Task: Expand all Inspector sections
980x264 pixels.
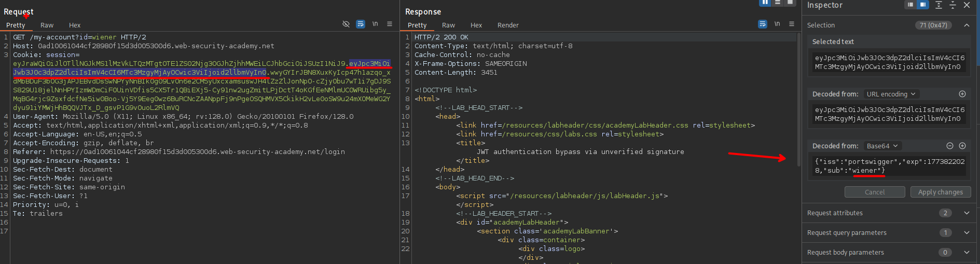Action: click(938, 5)
